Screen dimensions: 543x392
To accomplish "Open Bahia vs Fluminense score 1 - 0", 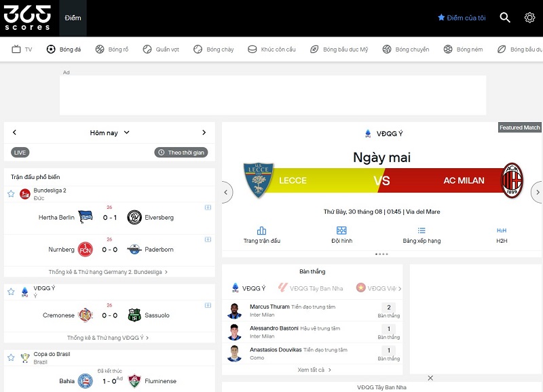I will pos(109,381).
